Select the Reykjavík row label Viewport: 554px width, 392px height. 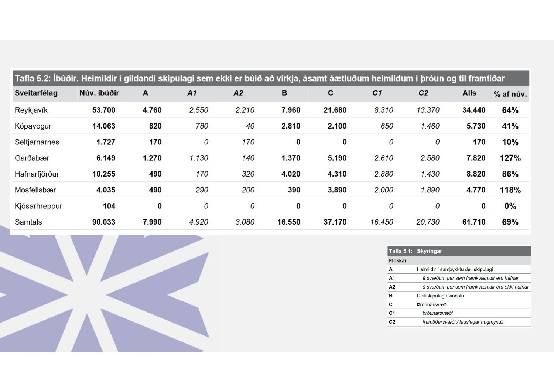click(x=31, y=110)
